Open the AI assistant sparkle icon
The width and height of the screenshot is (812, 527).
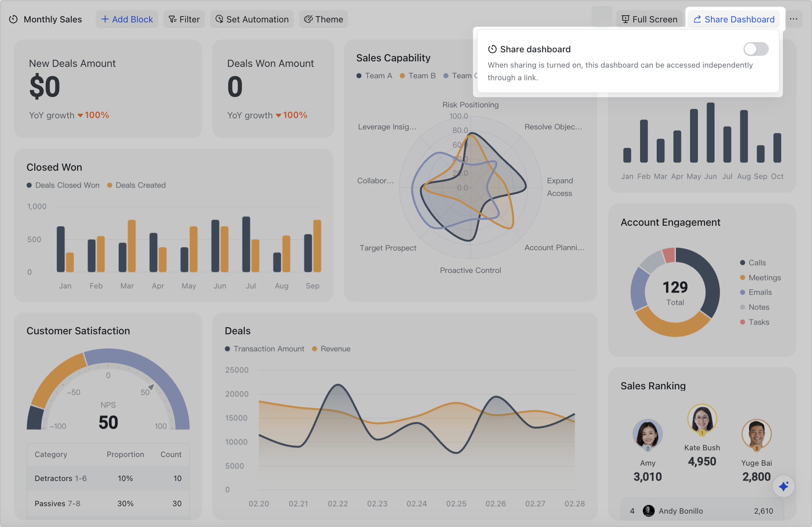coord(784,486)
